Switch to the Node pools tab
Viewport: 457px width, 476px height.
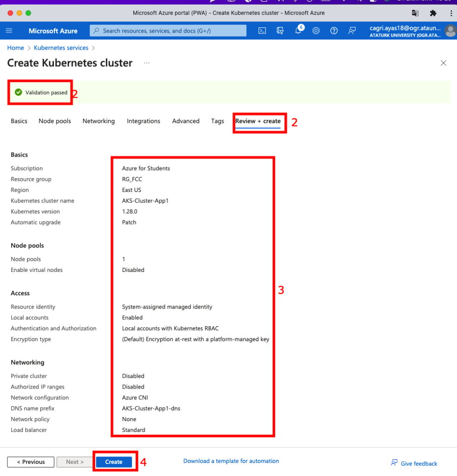coord(55,121)
